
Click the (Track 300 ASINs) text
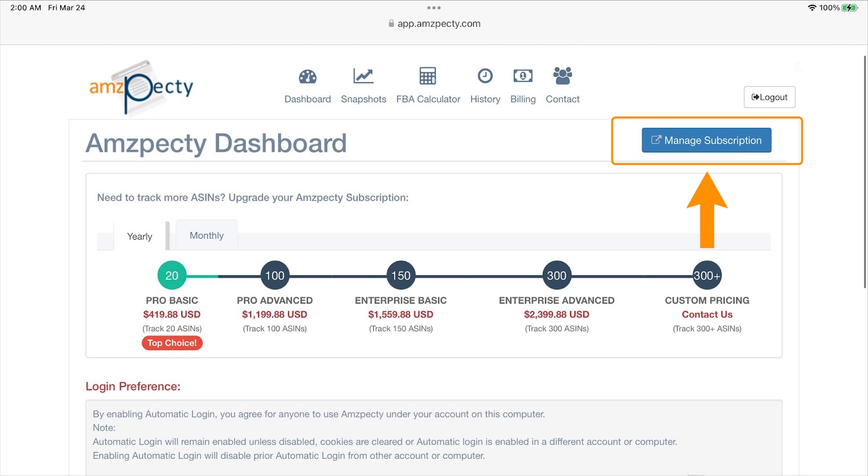pyautogui.click(x=557, y=329)
